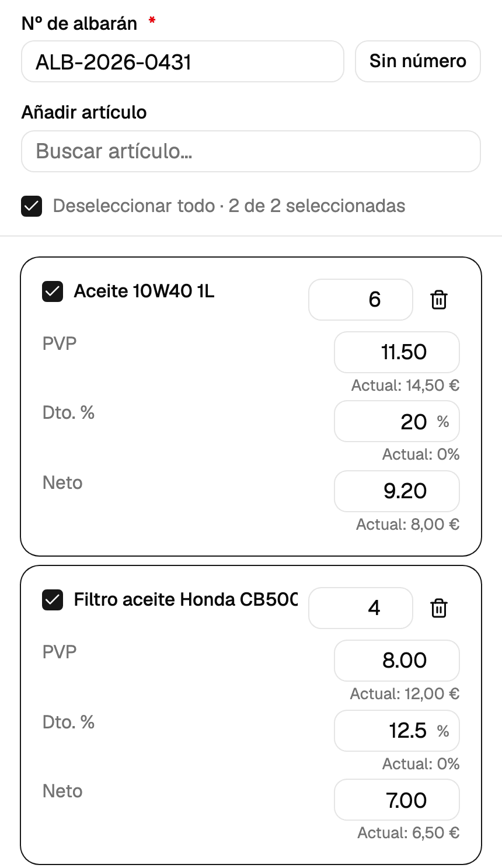Delete the Aceite 10W40 1L item

(x=438, y=300)
